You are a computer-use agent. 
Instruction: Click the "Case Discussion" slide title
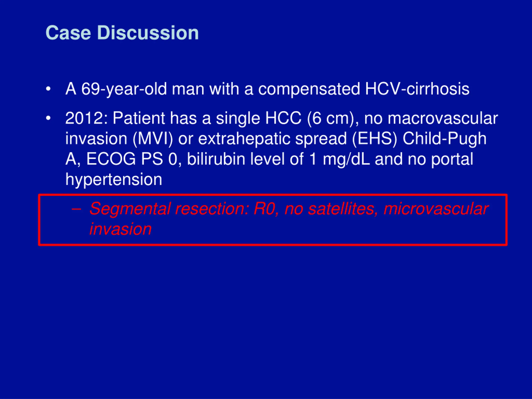122,33
